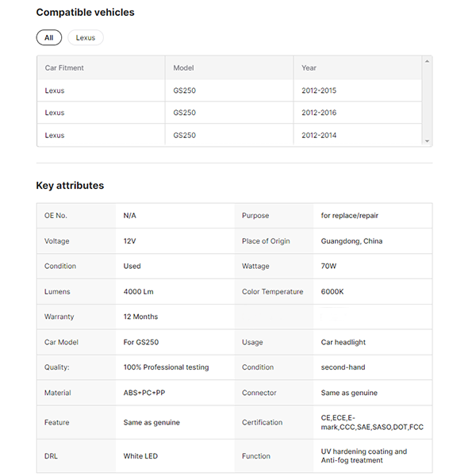Filter compatible vehicles by the Lexus pill
Screen dimensions: 476x476
85,37
